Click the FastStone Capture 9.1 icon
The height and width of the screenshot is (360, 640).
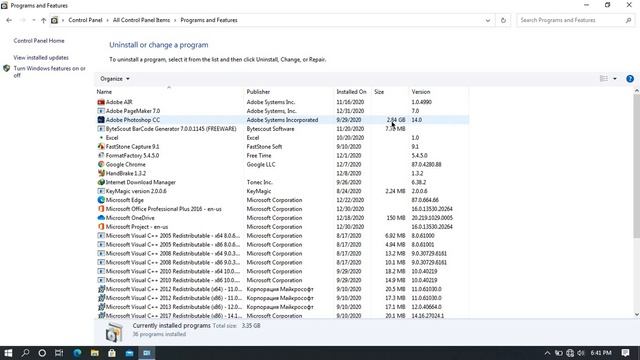[101, 147]
